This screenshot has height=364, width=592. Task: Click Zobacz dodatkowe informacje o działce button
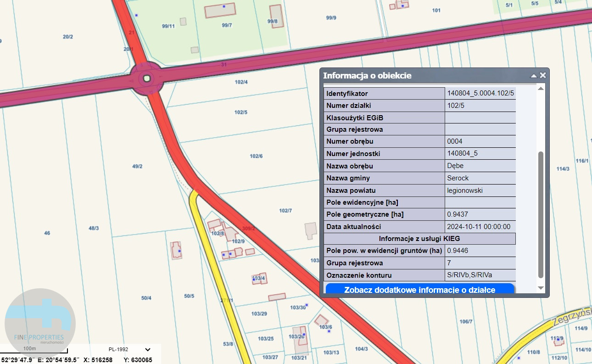tap(419, 290)
